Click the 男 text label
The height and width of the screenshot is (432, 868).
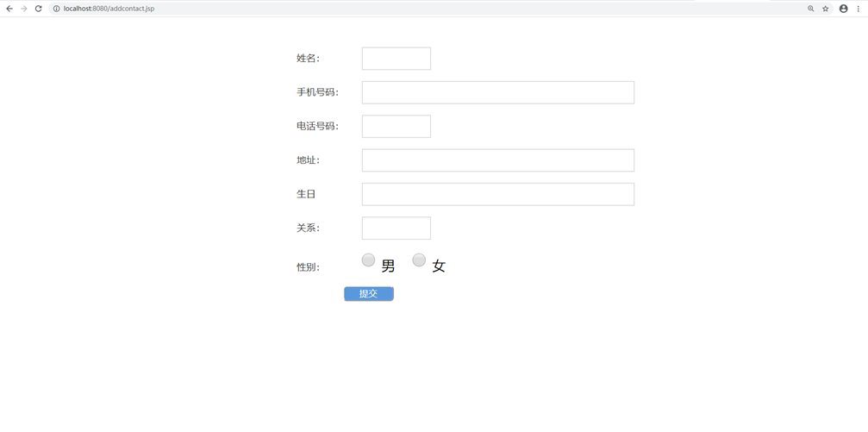pyautogui.click(x=388, y=266)
